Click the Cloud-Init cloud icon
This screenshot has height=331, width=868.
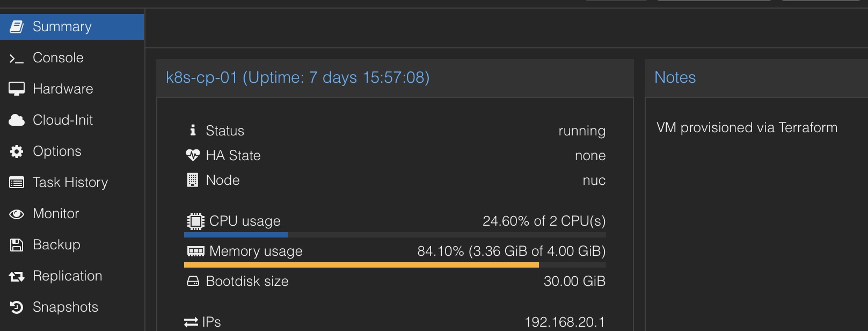[17, 120]
